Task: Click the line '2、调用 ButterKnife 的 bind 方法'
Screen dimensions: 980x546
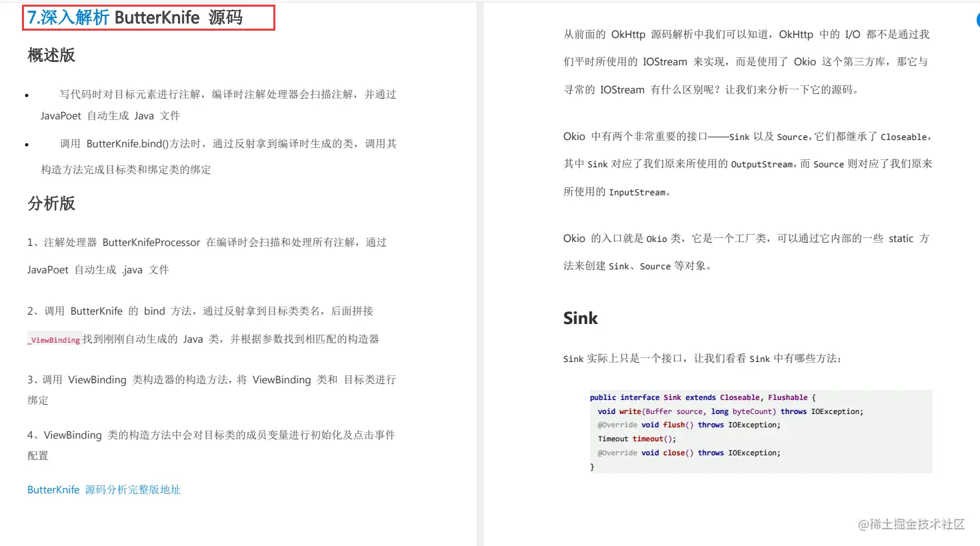Action: click(x=200, y=311)
